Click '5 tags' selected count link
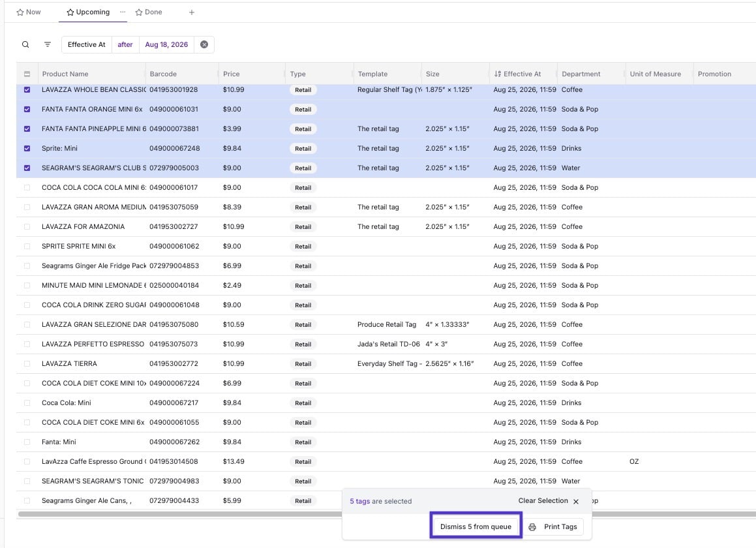 click(359, 501)
